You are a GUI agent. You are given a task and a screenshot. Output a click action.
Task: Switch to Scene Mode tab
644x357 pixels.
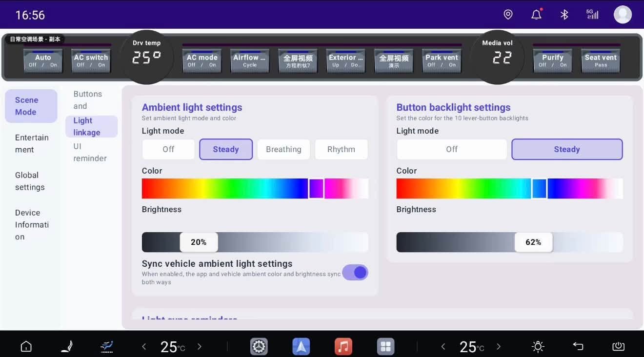(31, 106)
